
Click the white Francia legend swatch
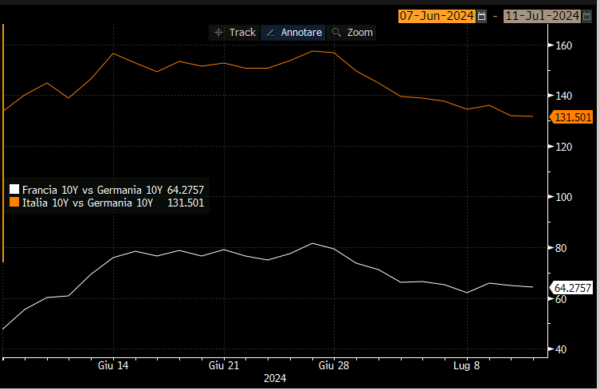(x=14, y=189)
